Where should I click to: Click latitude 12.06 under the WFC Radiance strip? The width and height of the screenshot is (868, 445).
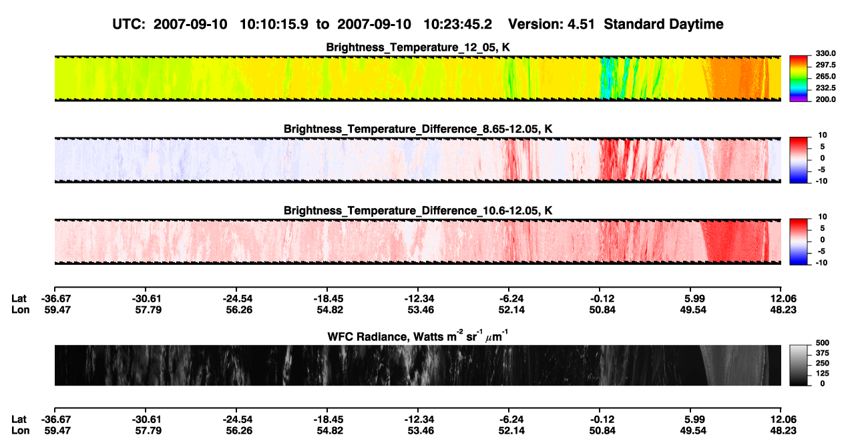click(x=783, y=420)
